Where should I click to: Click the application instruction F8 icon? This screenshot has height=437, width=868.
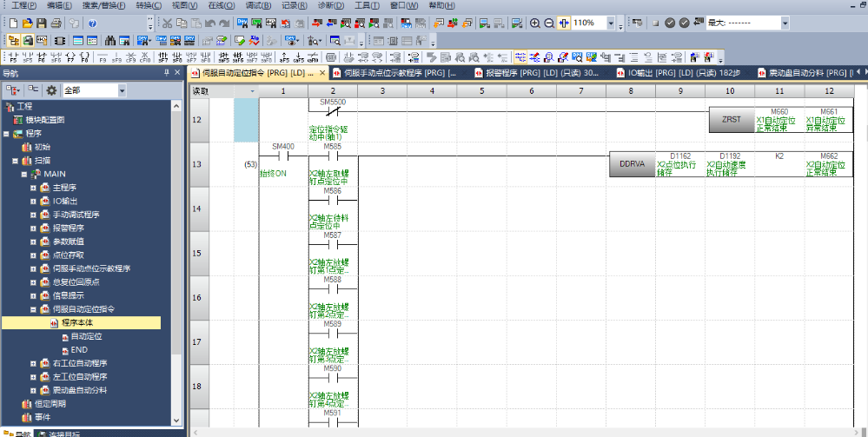tap(84, 57)
